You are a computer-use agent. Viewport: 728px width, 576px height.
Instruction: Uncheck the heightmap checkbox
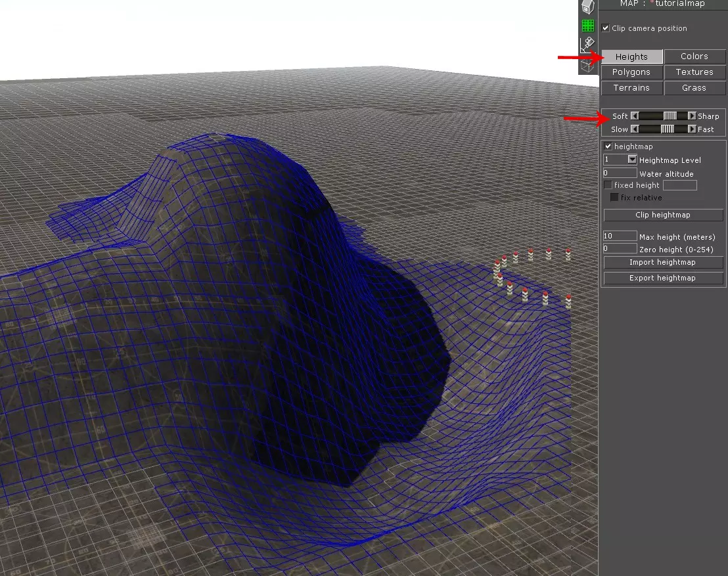click(x=608, y=146)
